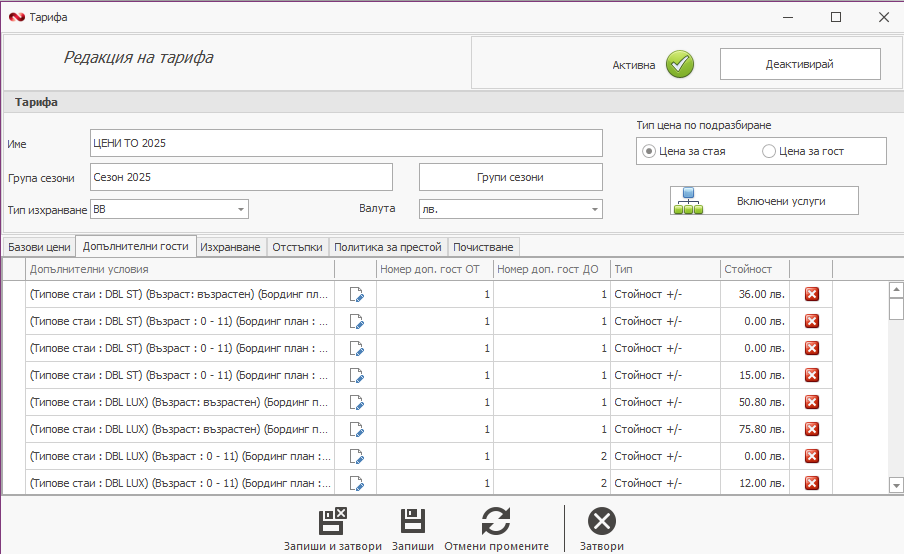Viewport: 904px width, 554px height.
Task: Click the Групи сезони button
Action: click(510, 177)
